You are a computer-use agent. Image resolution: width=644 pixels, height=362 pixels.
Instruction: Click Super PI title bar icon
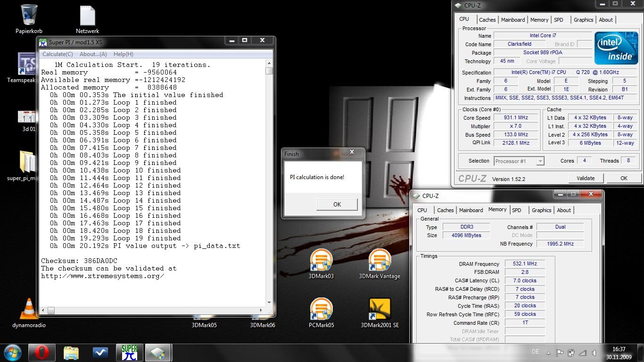43,42
